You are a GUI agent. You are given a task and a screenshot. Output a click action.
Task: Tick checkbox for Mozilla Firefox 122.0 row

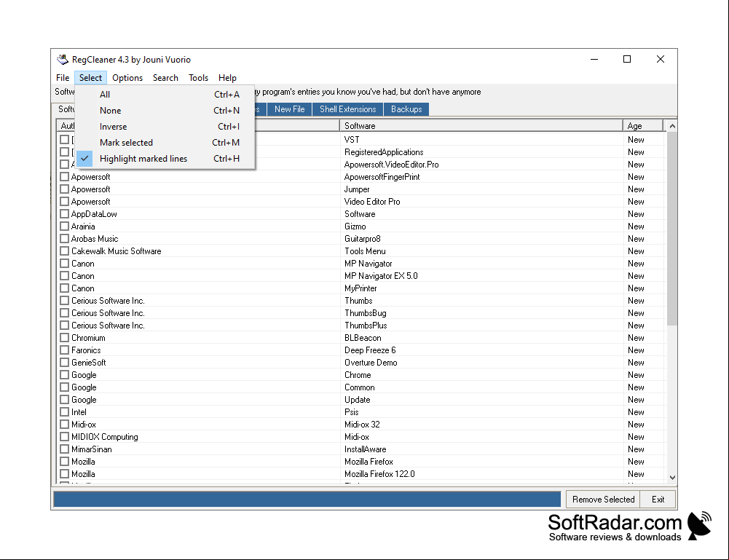[x=65, y=474]
